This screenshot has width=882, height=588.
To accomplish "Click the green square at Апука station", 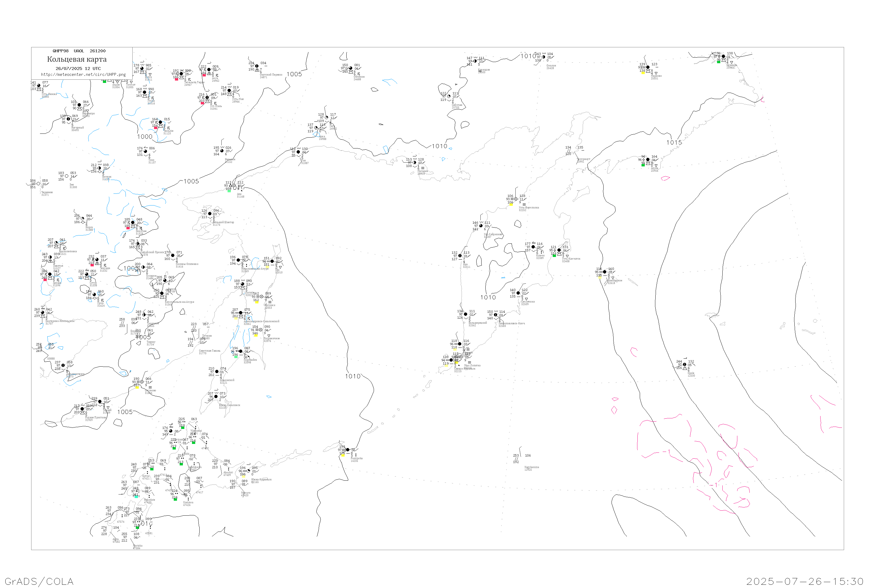I will pyautogui.click(x=643, y=165).
